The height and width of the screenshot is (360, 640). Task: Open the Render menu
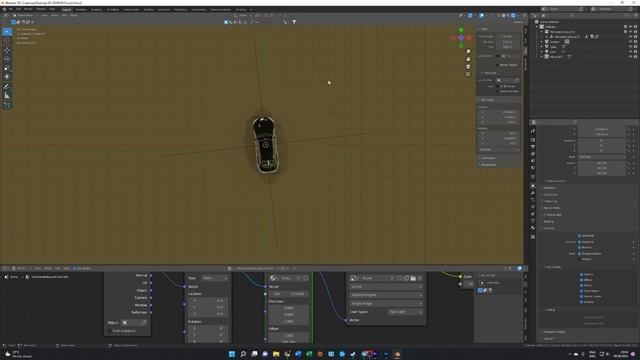(x=28, y=9)
